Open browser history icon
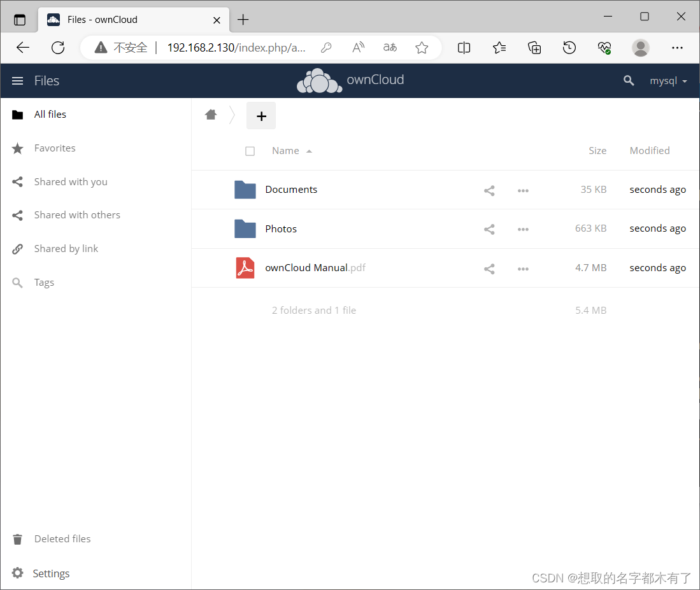 pos(569,47)
